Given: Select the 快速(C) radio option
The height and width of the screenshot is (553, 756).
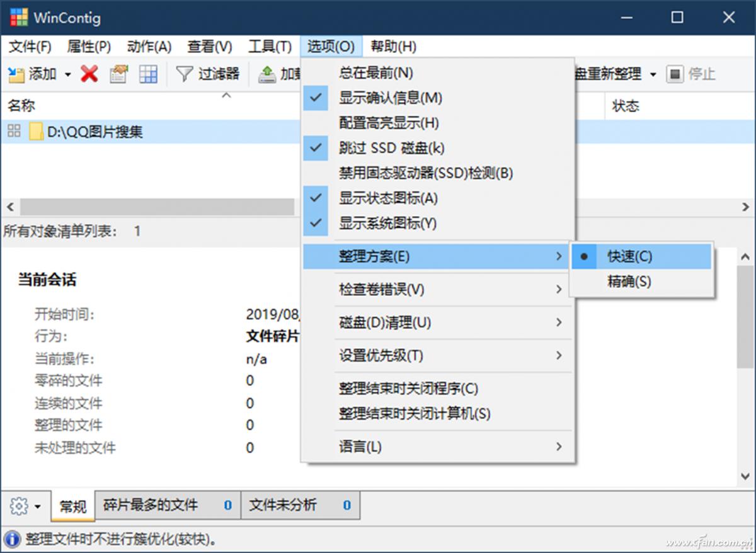Looking at the screenshot, I should 641,256.
